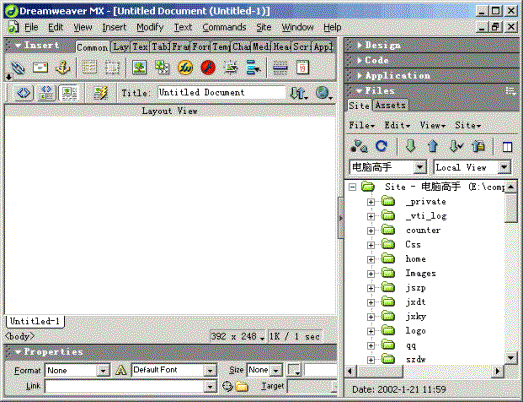This screenshot has height=402, width=523.
Task: Open the Files panel Site menu
Action: (x=468, y=125)
